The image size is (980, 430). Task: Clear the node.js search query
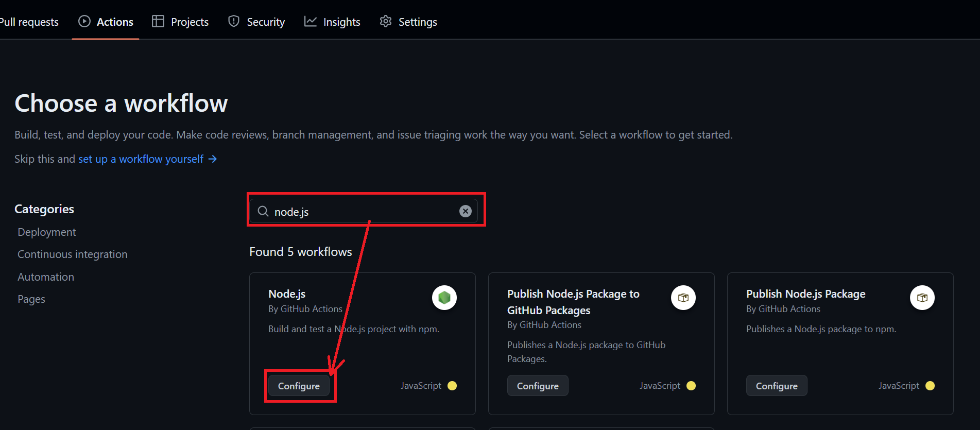point(466,211)
